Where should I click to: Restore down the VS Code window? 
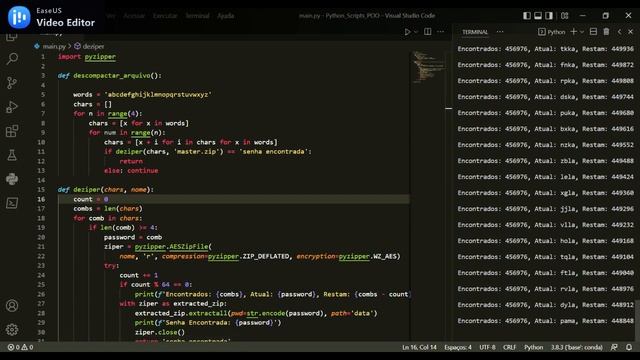605,16
